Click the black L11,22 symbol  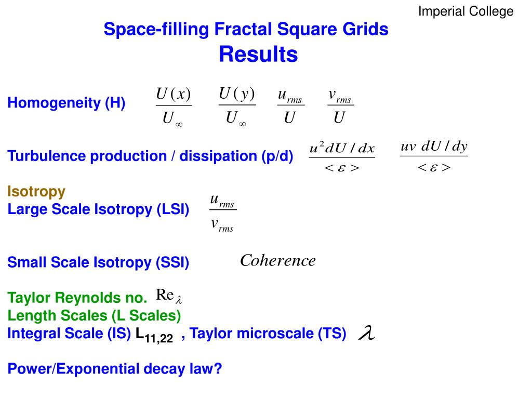click(x=154, y=335)
